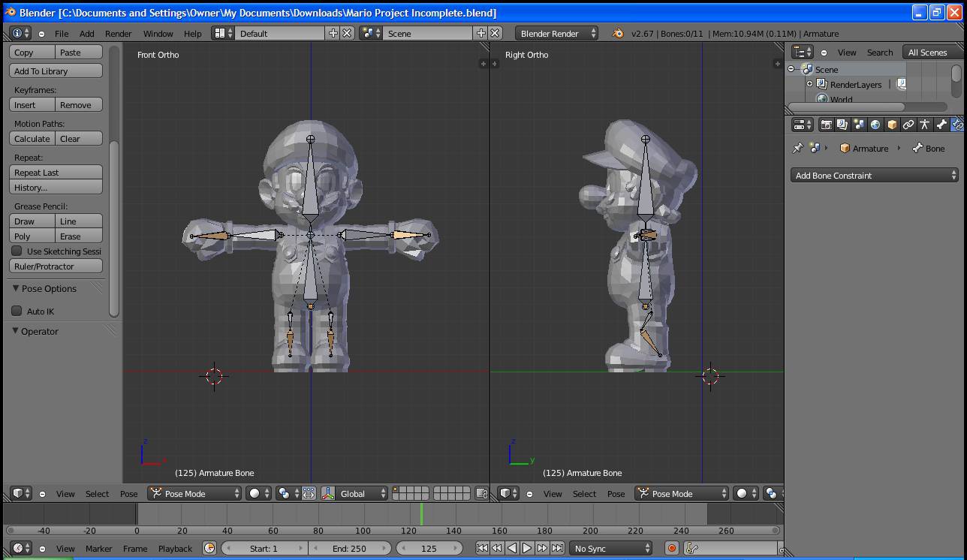Open the File menu
The image size is (967, 560).
[x=62, y=34]
